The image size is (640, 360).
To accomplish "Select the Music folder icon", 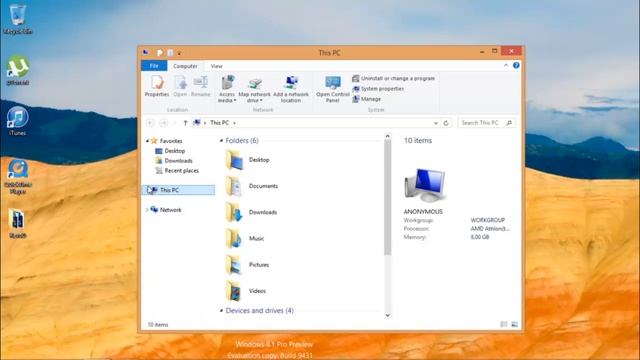I will point(234,238).
